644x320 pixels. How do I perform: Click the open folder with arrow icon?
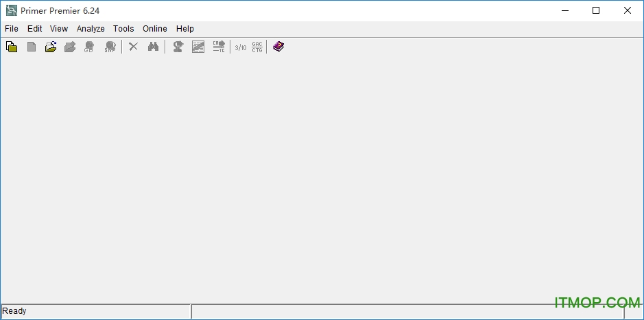pos(51,47)
